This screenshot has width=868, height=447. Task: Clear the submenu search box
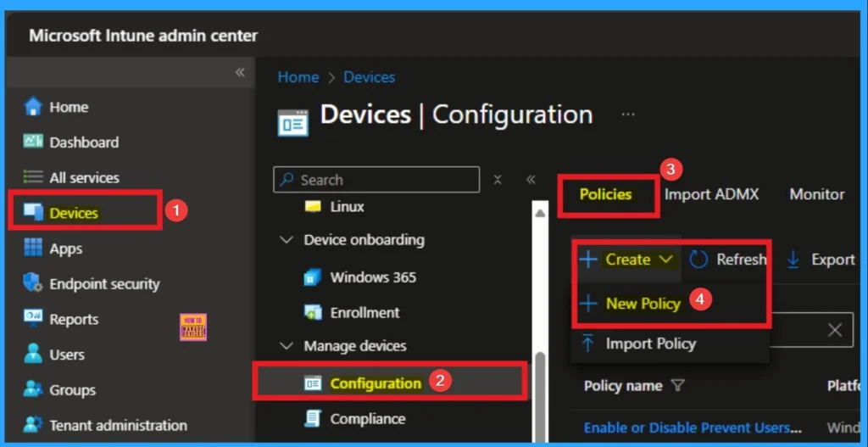click(498, 180)
